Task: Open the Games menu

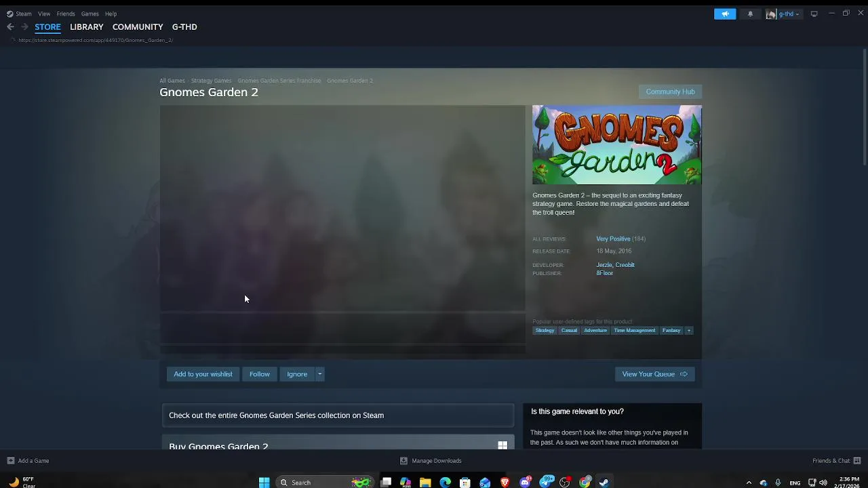Action: point(90,14)
